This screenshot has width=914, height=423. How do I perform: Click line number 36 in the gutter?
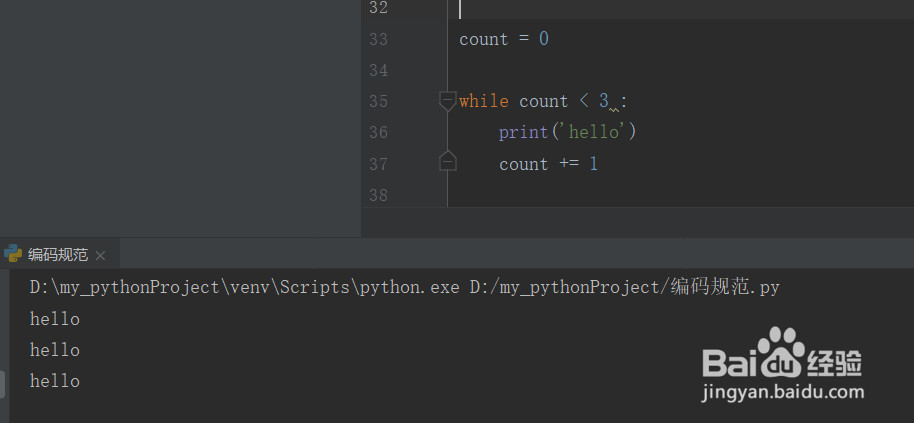(x=378, y=132)
